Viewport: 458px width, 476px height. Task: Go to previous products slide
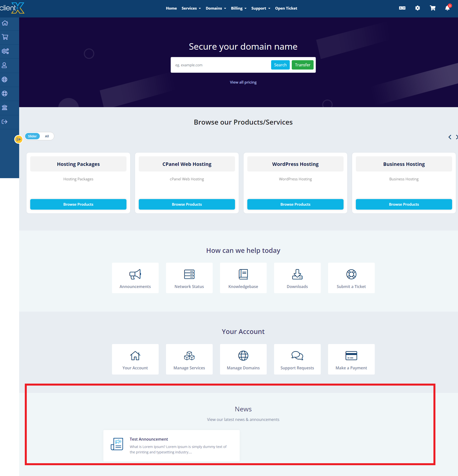click(450, 137)
